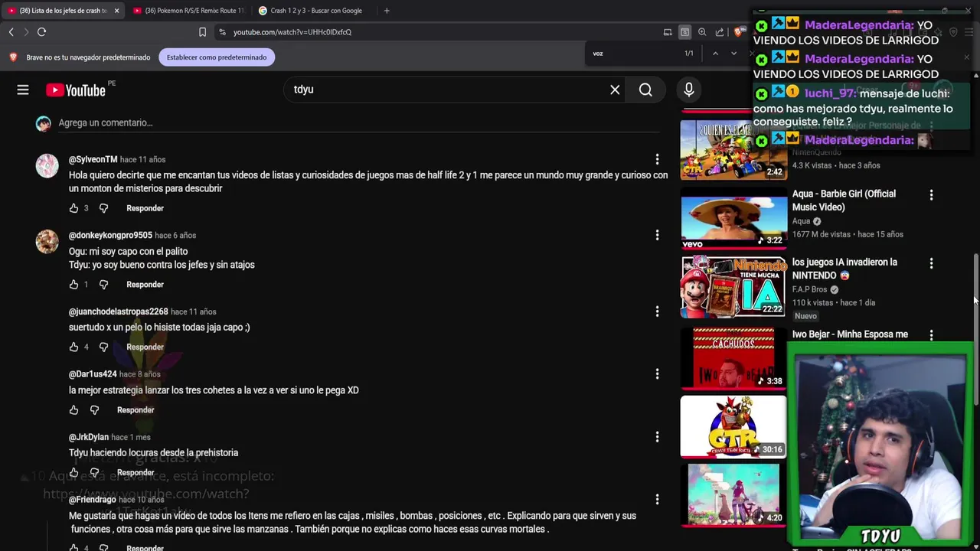Open the options menu on @JrkDylan's comment
The height and width of the screenshot is (551, 980).
pyautogui.click(x=657, y=437)
